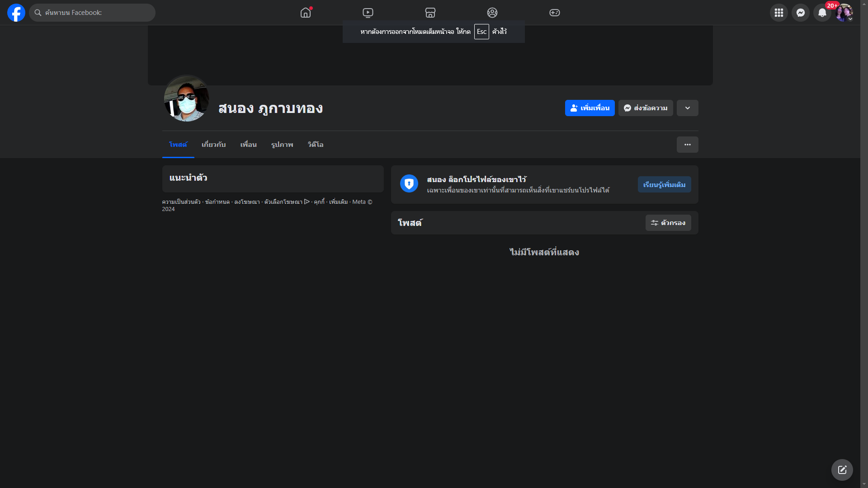Open the Groups icon in top bar
The width and height of the screenshot is (868, 488).
click(492, 13)
